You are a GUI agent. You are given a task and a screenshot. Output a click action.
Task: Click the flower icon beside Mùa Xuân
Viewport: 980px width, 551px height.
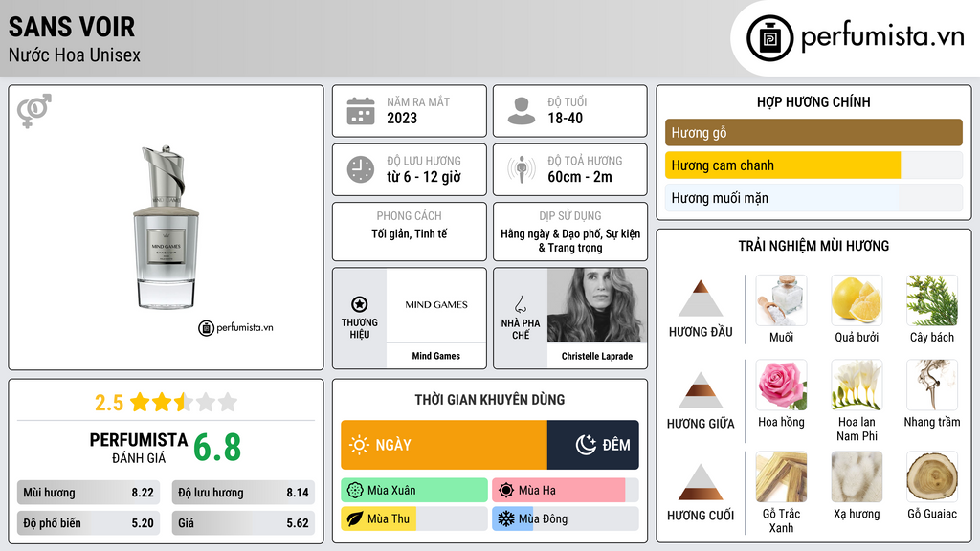pos(355,491)
